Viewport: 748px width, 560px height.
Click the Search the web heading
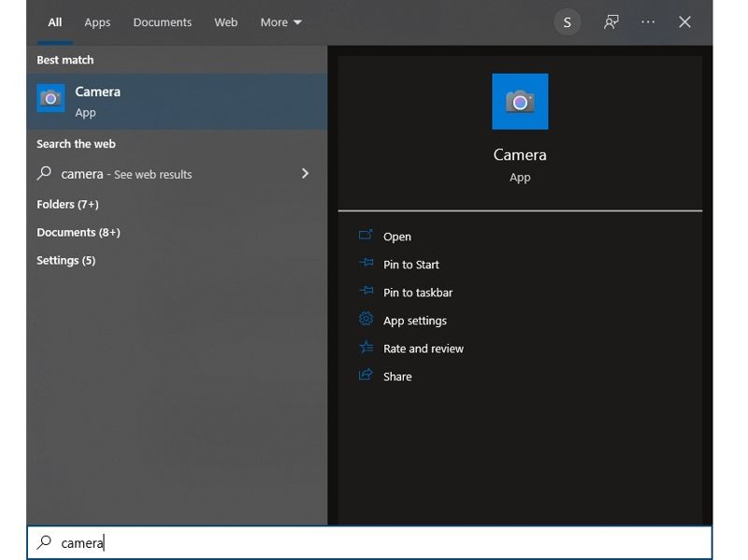click(x=76, y=144)
